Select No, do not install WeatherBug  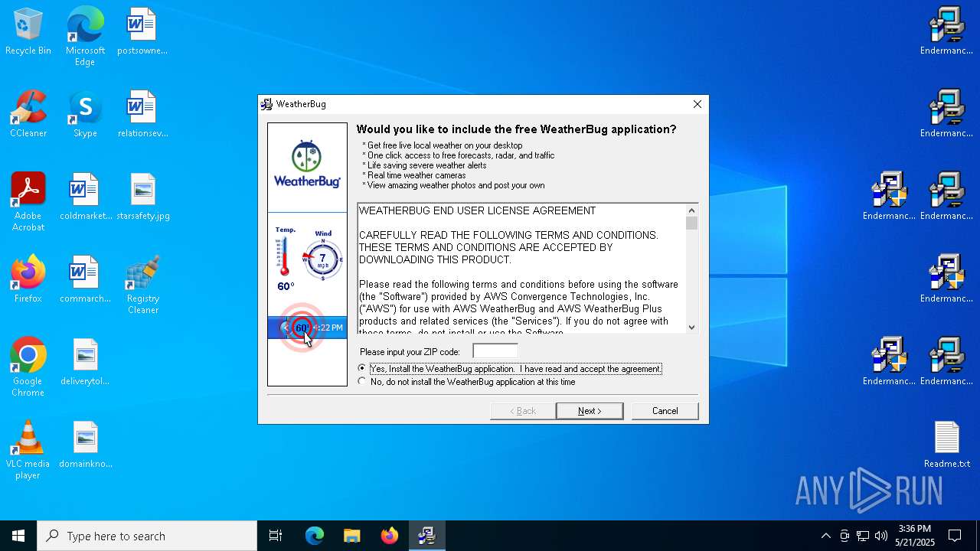[x=467, y=382]
